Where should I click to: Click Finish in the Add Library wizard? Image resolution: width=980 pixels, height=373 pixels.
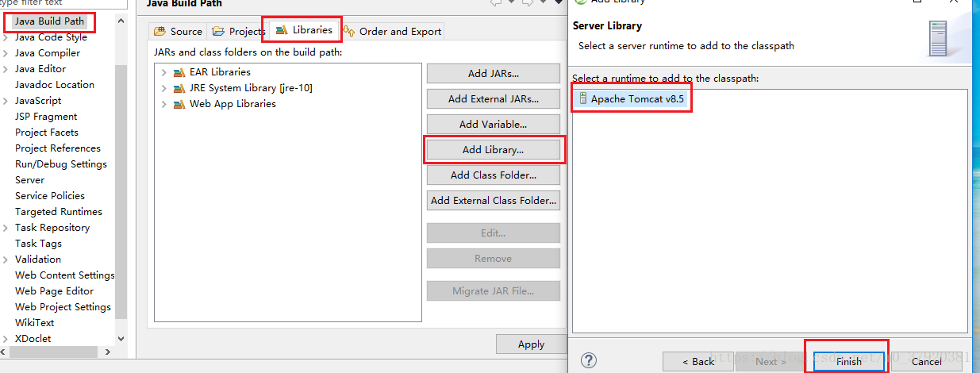point(848,362)
